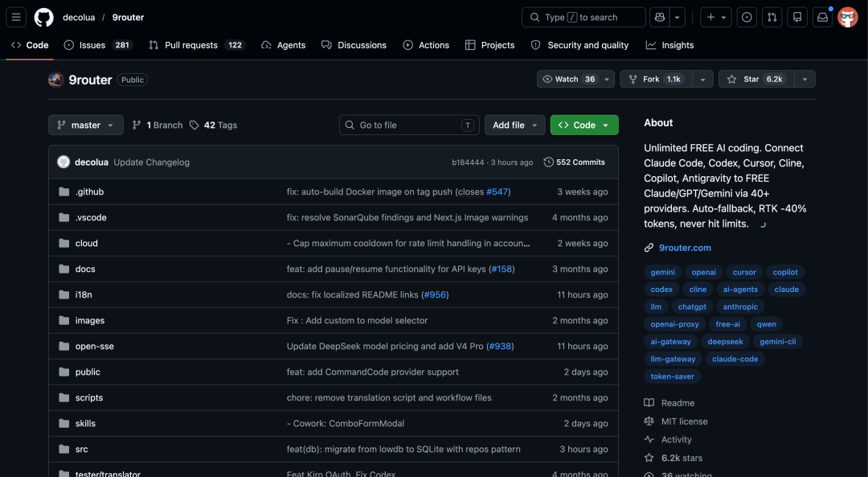The height and width of the screenshot is (477, 868).
Task: Open decolua commit author avatar
Action: 63,162
